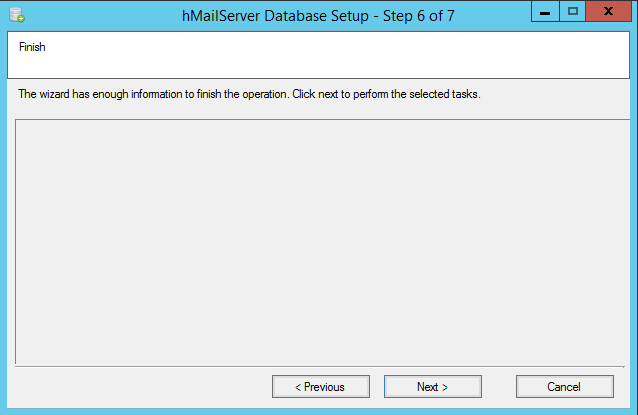The width and height of the screenshot is (638, 415).
Task: Click the window's left blue border
Action: [x=3, y=220]
